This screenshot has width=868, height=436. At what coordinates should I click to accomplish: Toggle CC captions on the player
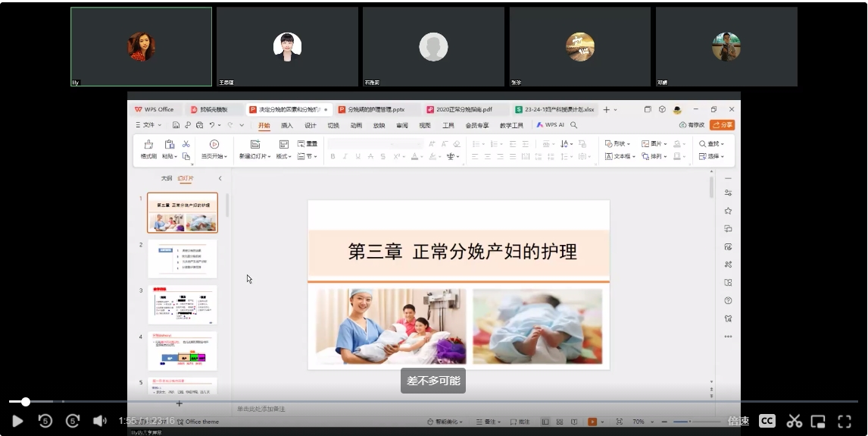tap(767, 421)
